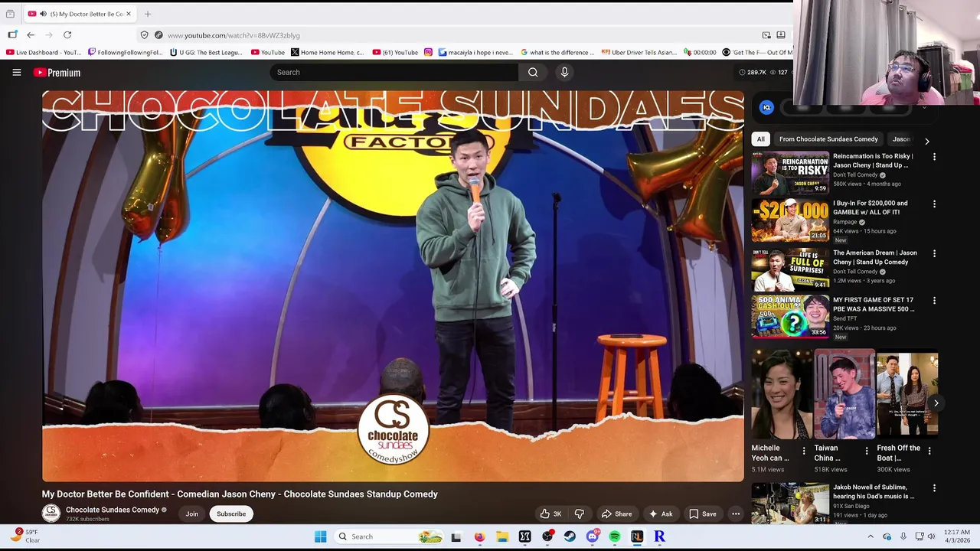Open the Reincarnation is Too Risky thumbnail
The height and width of the screenshot is (551, 980).
pos(790,172)
